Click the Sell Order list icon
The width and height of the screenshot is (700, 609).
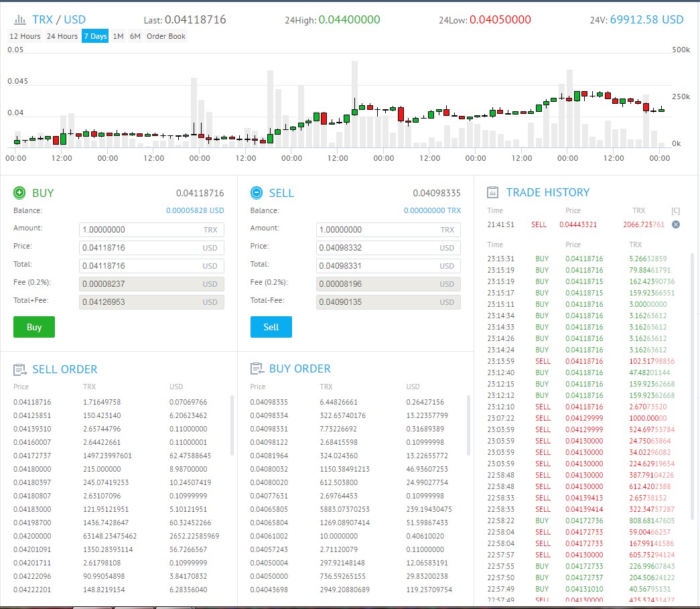19,370
